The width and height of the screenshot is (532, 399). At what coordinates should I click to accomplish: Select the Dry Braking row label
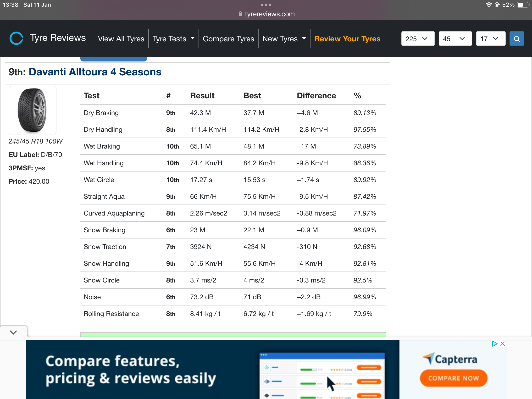click(x=101, y=113)
